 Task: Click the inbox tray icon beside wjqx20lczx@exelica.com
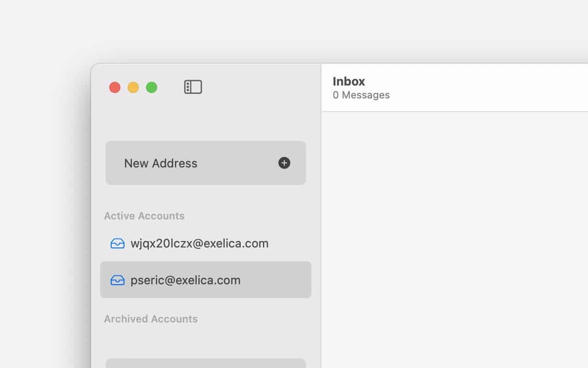[x=118, y=243]
